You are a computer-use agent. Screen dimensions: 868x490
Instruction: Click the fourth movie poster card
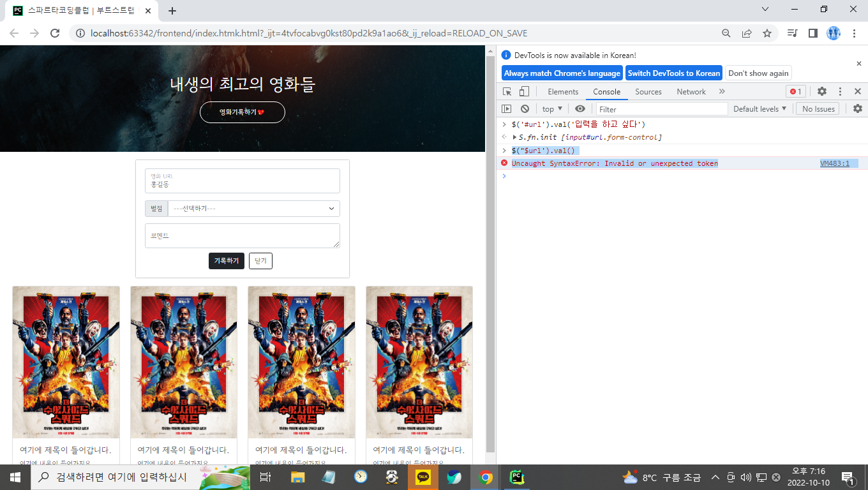click(x=419, y=362)
